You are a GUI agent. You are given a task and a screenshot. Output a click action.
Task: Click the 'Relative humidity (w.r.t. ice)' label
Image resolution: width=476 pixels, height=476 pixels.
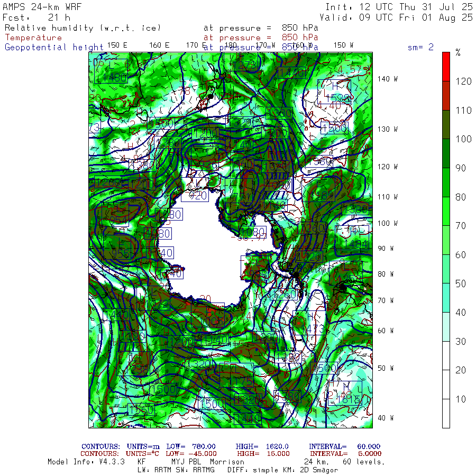click(x=83, y=28)
